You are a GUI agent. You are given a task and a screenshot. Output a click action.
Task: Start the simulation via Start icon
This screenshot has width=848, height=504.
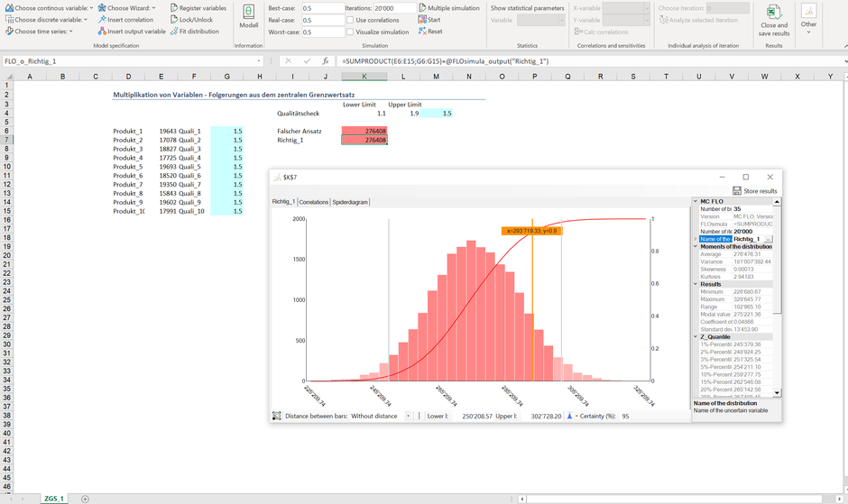[x=422, y=20]
